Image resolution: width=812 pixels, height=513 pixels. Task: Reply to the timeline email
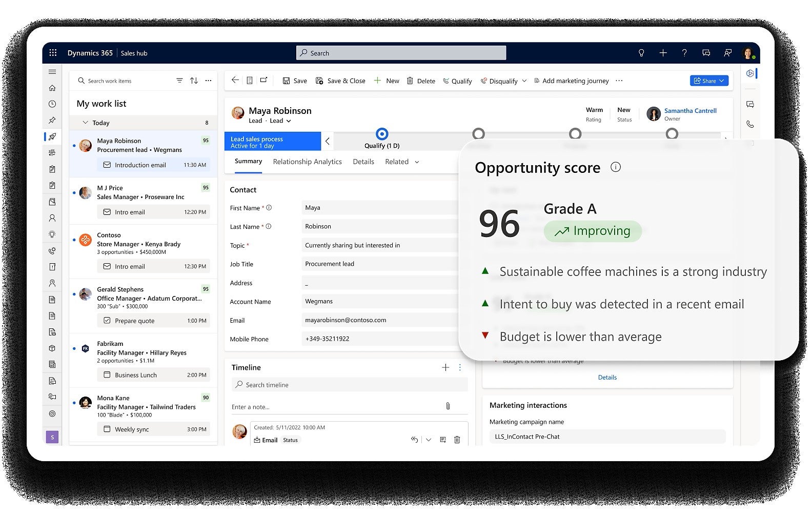point(414,440)
